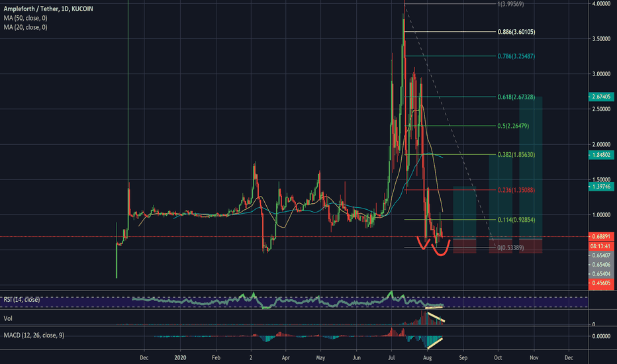The image size is (617, 364).
Task: Click the Feb label on time axis
Action: pos(216,357)
